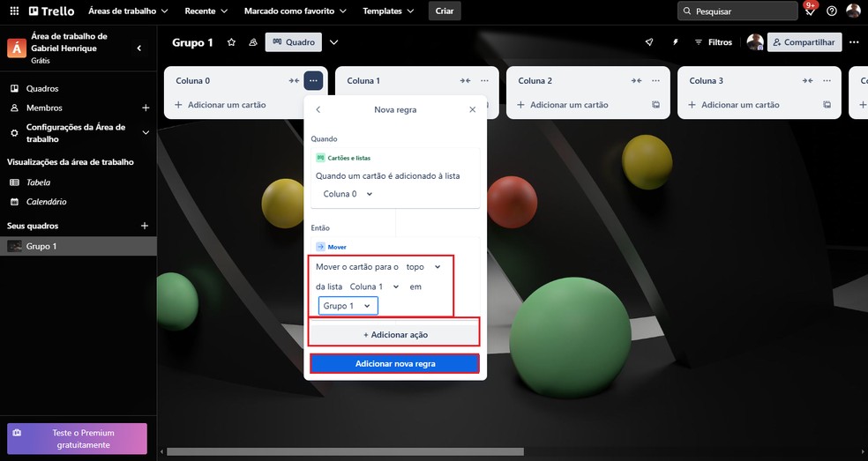This screenshot has height=461, width=868.
Task: Click horizontal board scrollbar thumb
Action: [x=346, y=451]
